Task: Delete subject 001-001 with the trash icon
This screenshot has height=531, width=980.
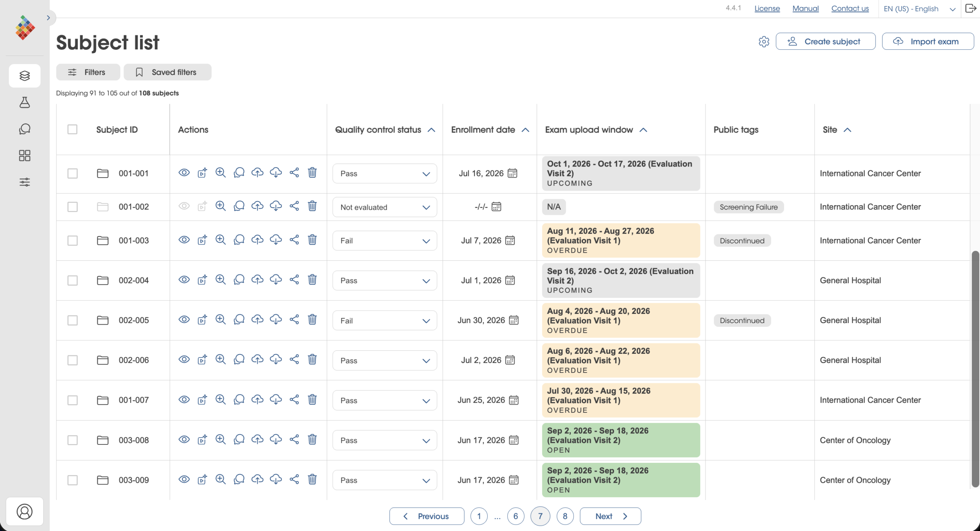Action: tap(312, 173)
